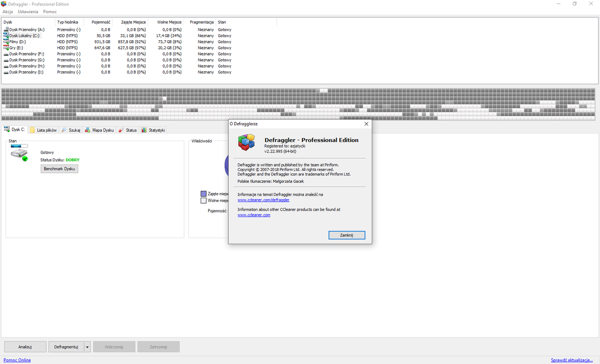This screenshot has height=364, width=600.
Task: Open the Pomoc menu
Action: pos(50,11)
